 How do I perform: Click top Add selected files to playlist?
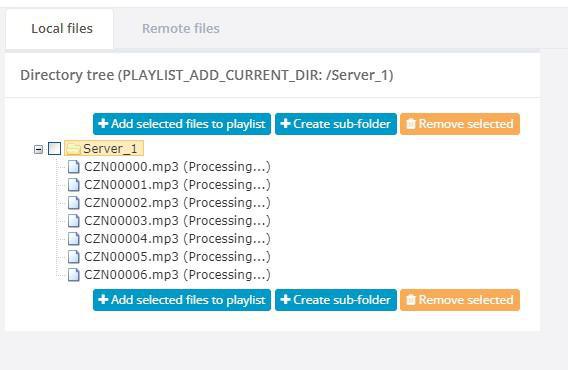tap(182, 124)
